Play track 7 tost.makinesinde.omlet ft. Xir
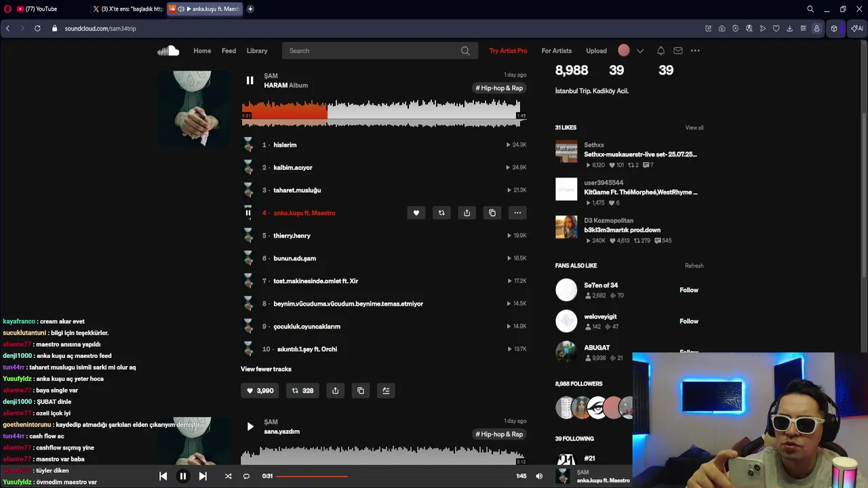This screenshot has height=488, width=868. (315, 281)
